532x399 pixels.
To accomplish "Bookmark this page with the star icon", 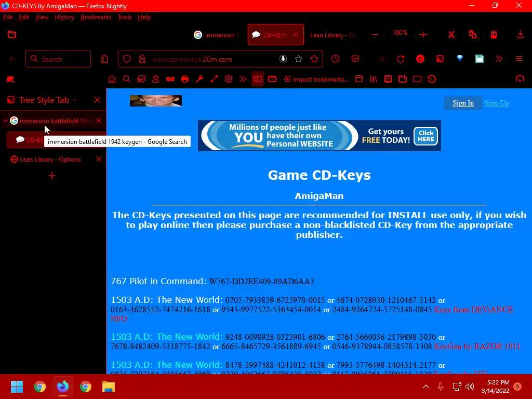I will click(x=299, y=59).
